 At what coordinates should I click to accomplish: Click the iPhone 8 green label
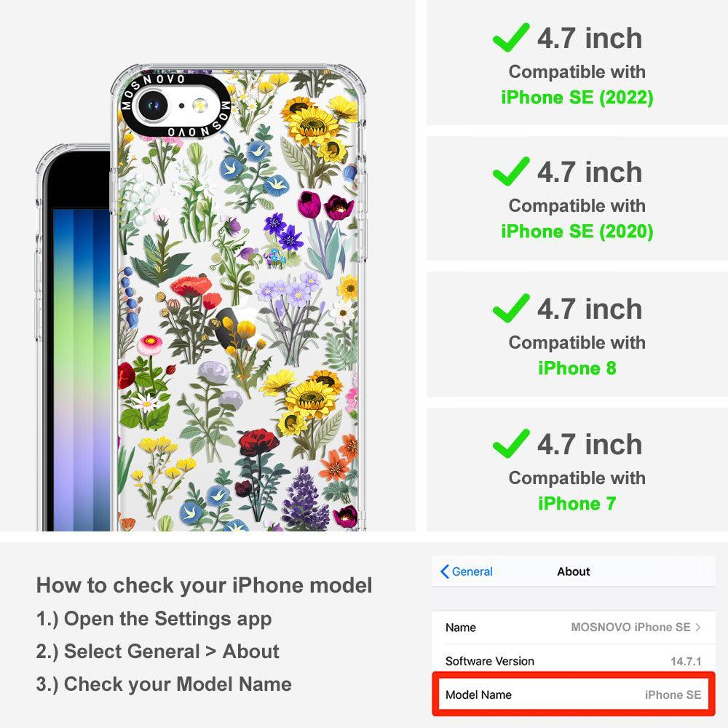tap(577, 368)
